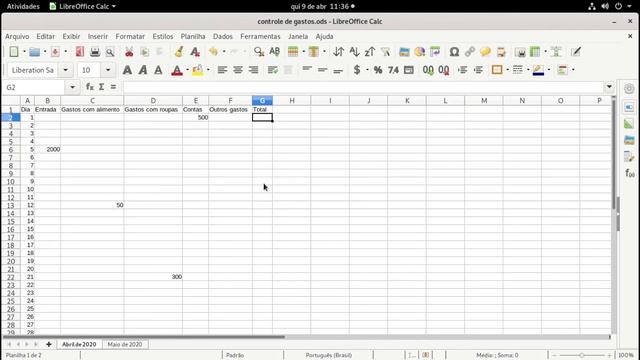
Task: Click the zoom slider in status bar
Action: coord(582,355)
